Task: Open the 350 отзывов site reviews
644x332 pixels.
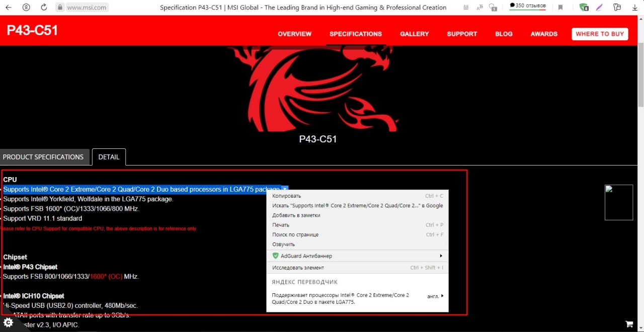Action: tap(528, 7)
